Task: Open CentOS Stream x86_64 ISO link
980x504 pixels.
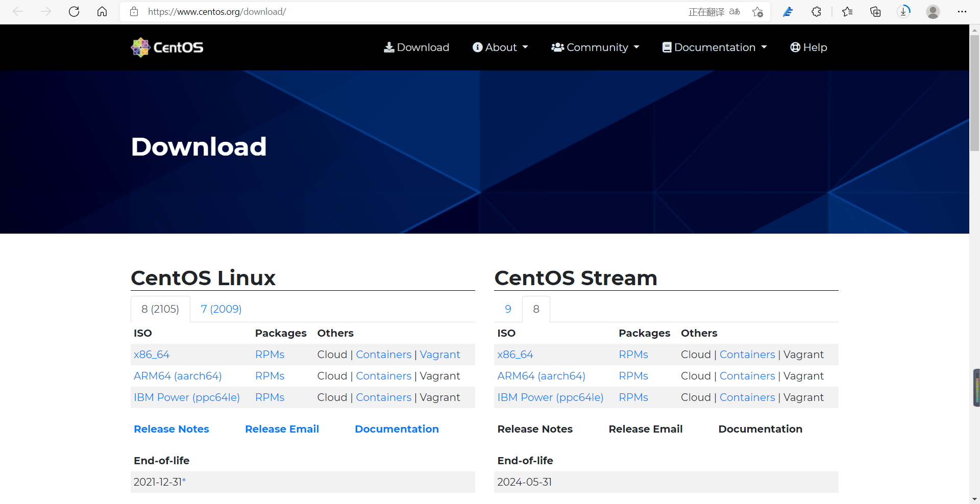Action: coord(515,355)
